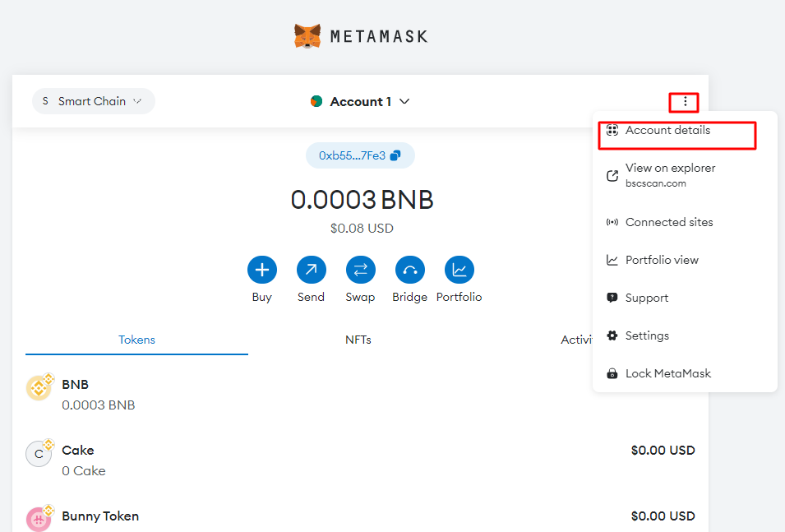Click the BNB token icon
The width and height of the screenshot is (785, 532).
(39, 386)
